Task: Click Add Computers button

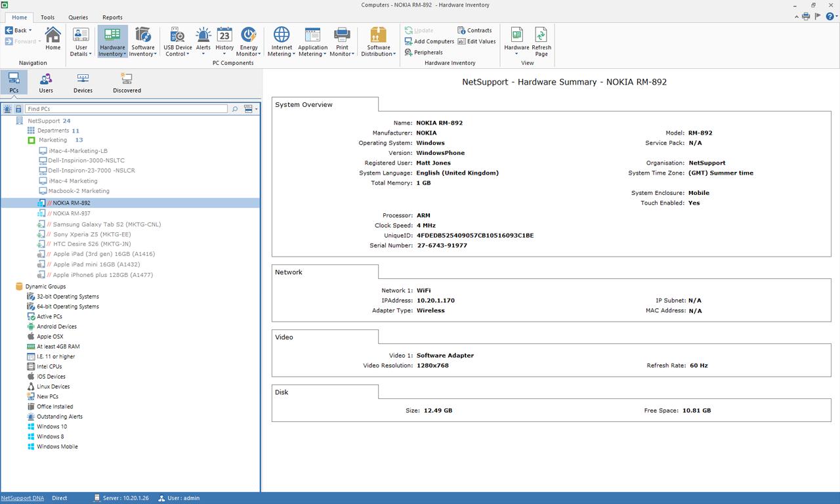Action: coord(429,41)
